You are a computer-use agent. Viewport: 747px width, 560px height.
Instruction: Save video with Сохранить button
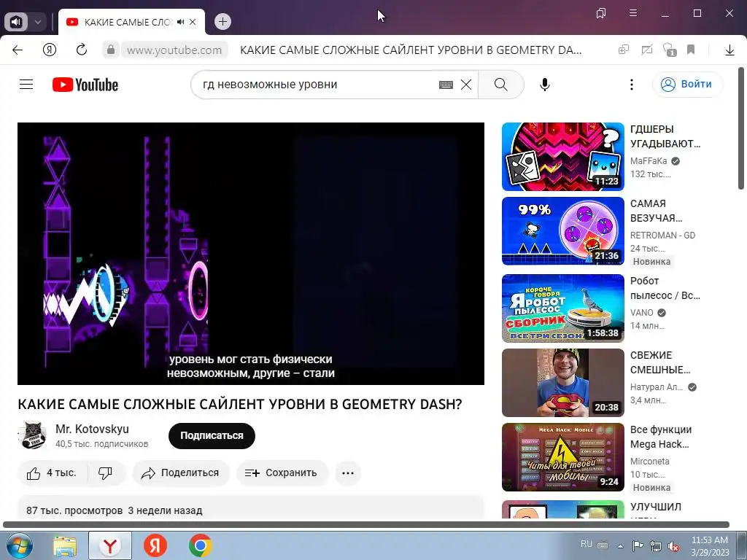[x=282, y=472]
